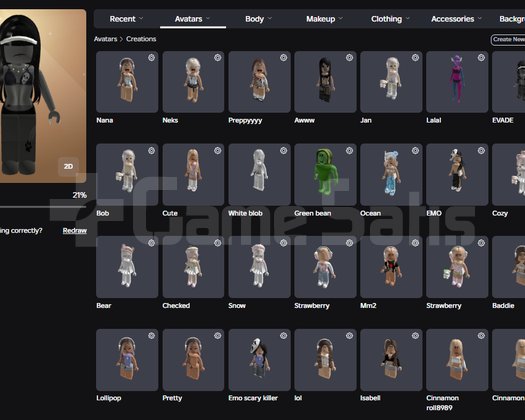This screenshot has width=525, height=420.
Task: Select the Avatars tab
Action: (193, 19)
